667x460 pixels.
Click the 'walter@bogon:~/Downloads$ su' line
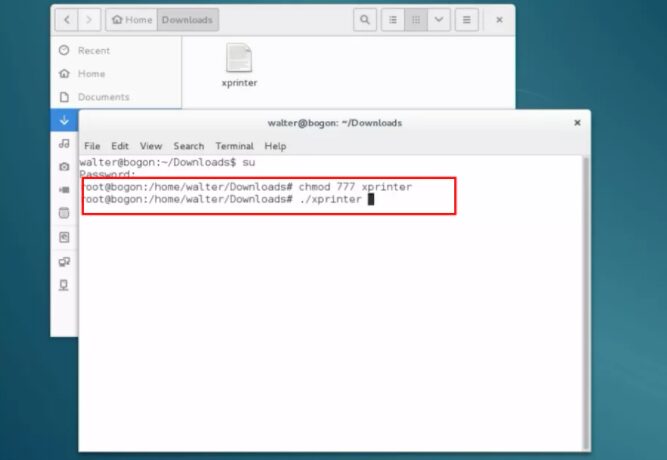[x=167, y=162]
